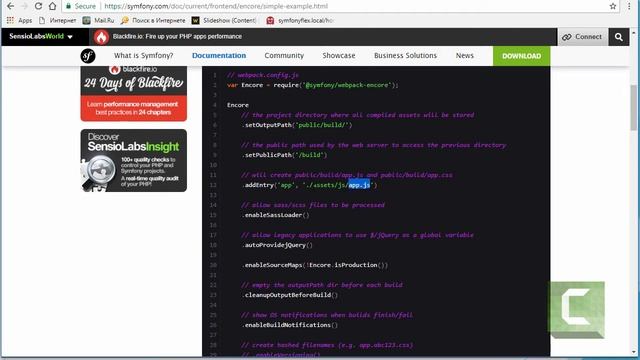Viewport: 640px width, 360px height.
Task: Open the Apps bookmarks shortcut
Action: pos(19,20)
